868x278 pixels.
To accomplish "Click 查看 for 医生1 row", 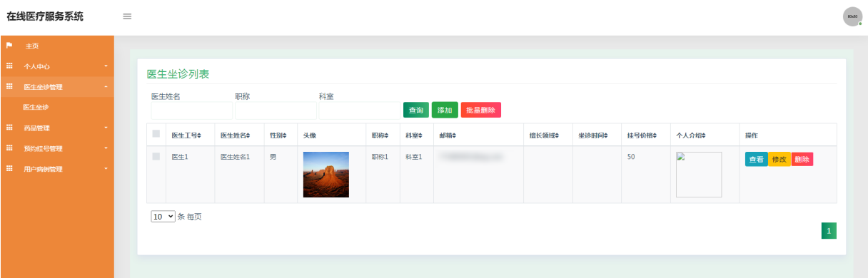I will coord(756,159).
